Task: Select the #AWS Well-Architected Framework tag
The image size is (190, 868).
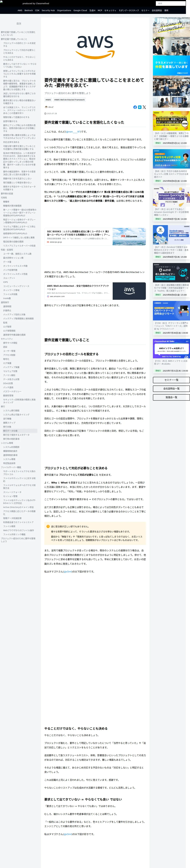Action: pos(70,100)
